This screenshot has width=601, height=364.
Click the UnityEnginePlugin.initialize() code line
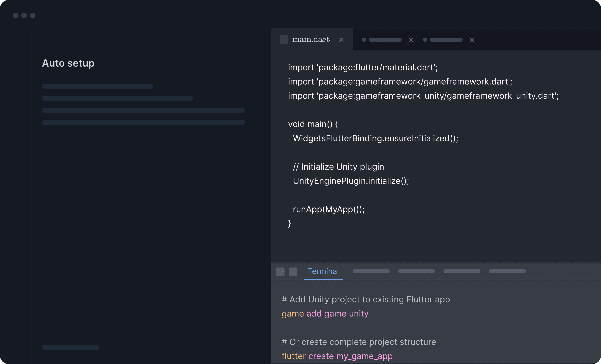[351, 181]
